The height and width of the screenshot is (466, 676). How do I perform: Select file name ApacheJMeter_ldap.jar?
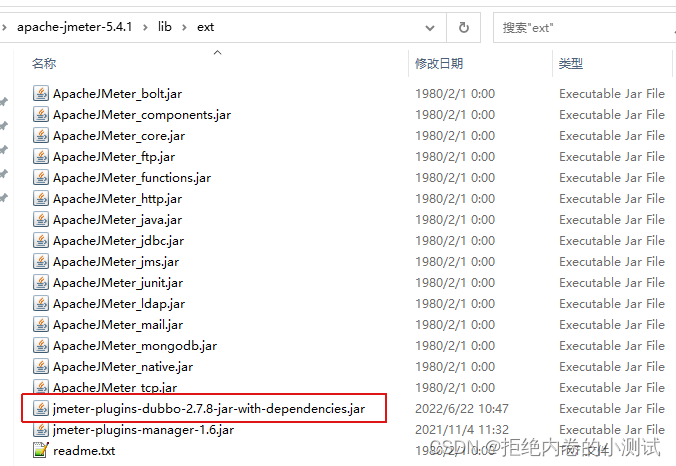[x=119, y=304]
